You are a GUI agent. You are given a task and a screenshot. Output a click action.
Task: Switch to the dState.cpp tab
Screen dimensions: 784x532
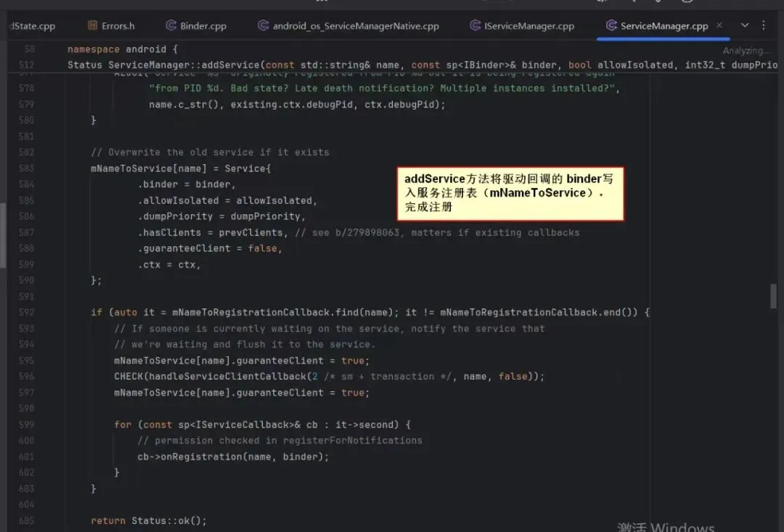(x=32, y=26)
